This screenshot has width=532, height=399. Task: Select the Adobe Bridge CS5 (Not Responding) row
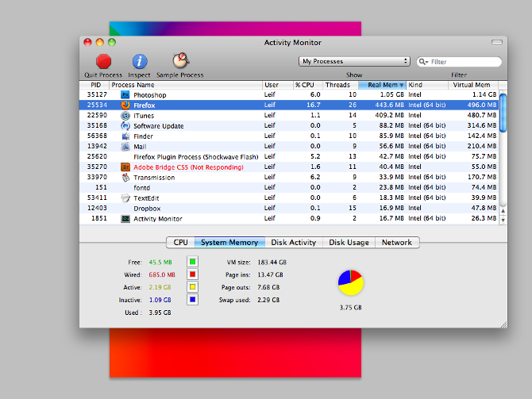click(289, 167)
